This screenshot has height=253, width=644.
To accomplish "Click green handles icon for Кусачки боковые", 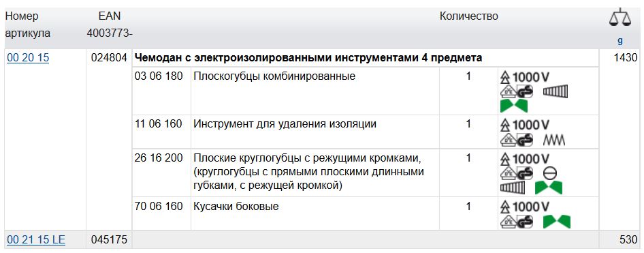I will 556,222.
